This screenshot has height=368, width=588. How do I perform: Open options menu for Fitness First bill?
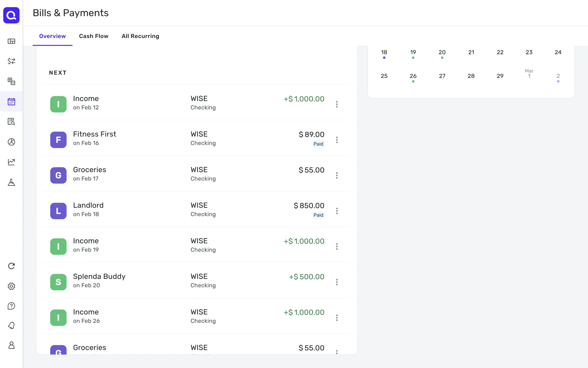(x=337, y=140)
